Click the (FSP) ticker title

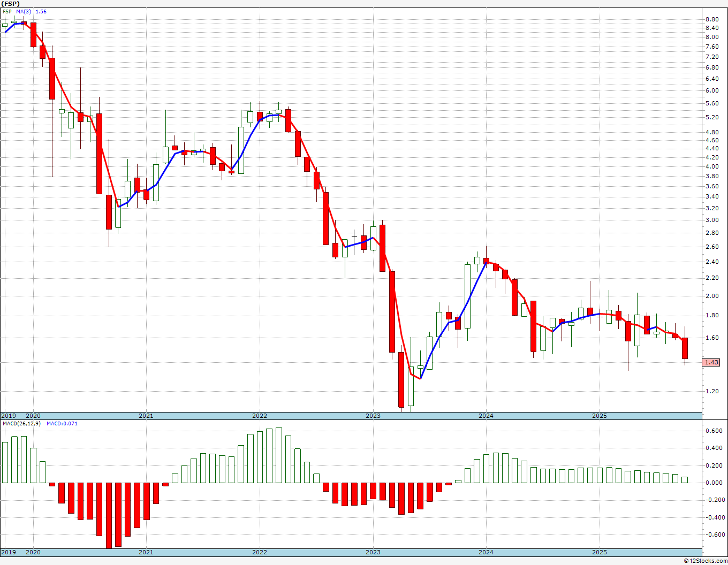[11, 4]
